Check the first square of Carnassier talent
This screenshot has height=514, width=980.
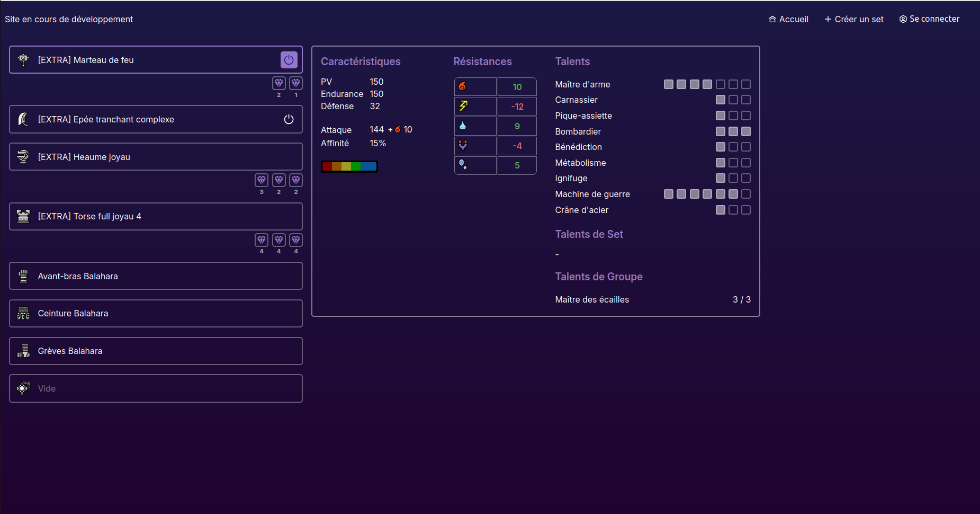[720, 100]
